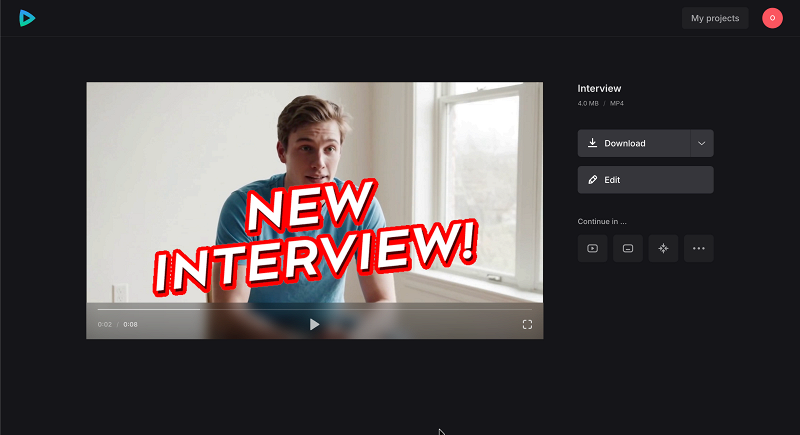The width and height of the screenshot is (800, 435).
Task: Click the Edit button with pencil icon
Action: click(x=645, y=180)
